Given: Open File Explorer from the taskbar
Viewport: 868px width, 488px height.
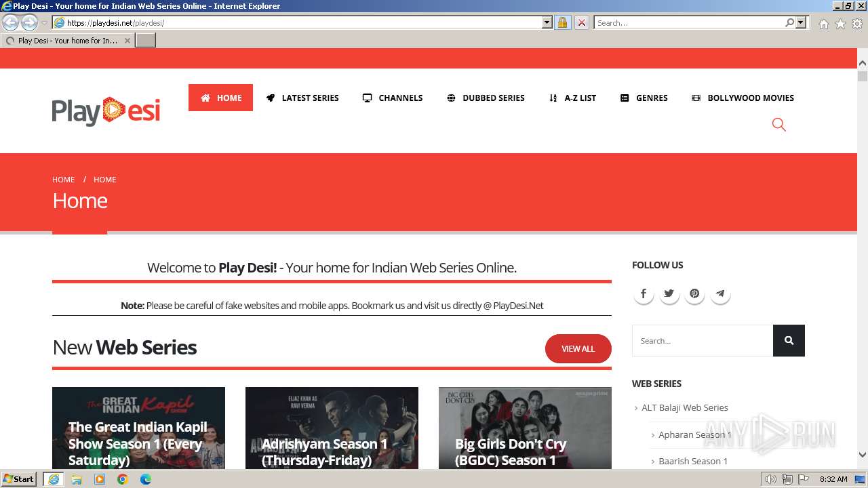Looking at the screenshot, I should (77, 479).
